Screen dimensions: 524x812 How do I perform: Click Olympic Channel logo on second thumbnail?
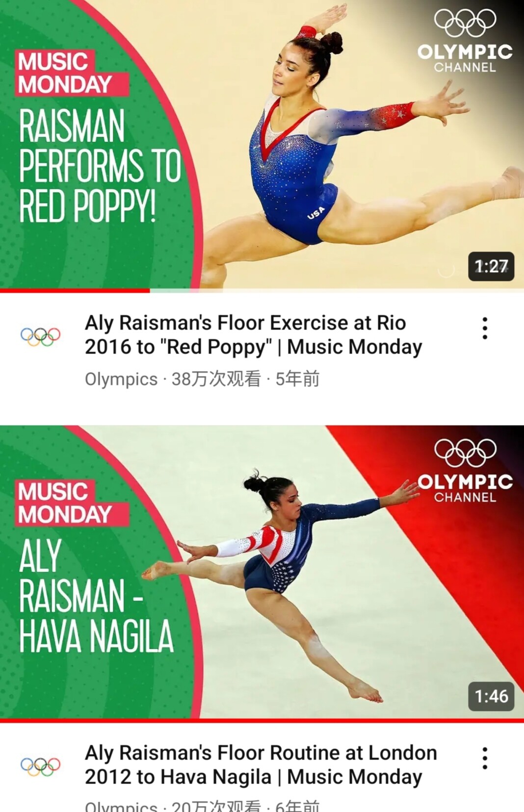point(465,471)
